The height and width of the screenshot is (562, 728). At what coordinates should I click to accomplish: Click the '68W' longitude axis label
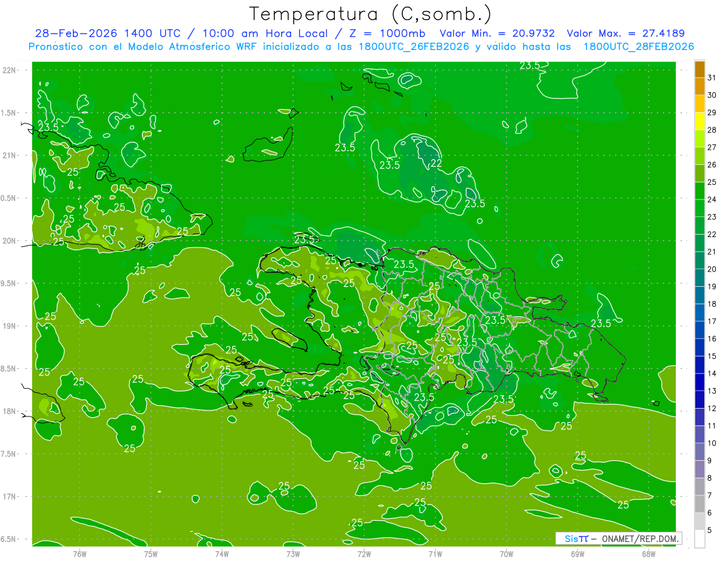(649, 553)
